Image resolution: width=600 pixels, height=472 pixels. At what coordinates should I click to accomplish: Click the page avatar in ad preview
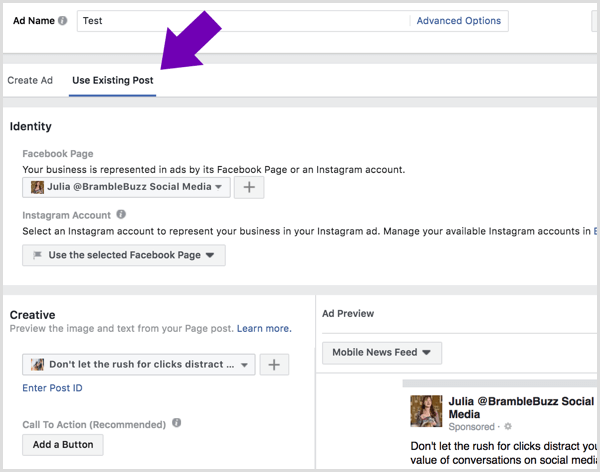pos(426,411)
